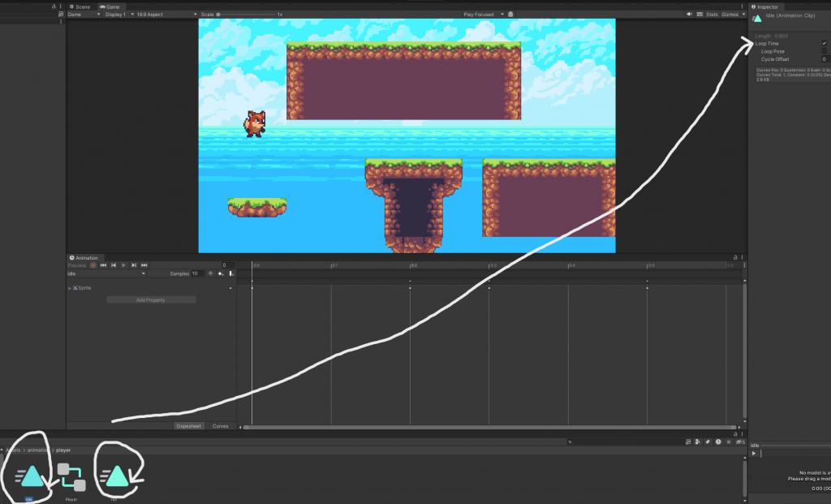Go to the next keyframe
Image resolution: width=831 pixels, height=504 pixels.
pyautogui.click(x=134, y=265)
